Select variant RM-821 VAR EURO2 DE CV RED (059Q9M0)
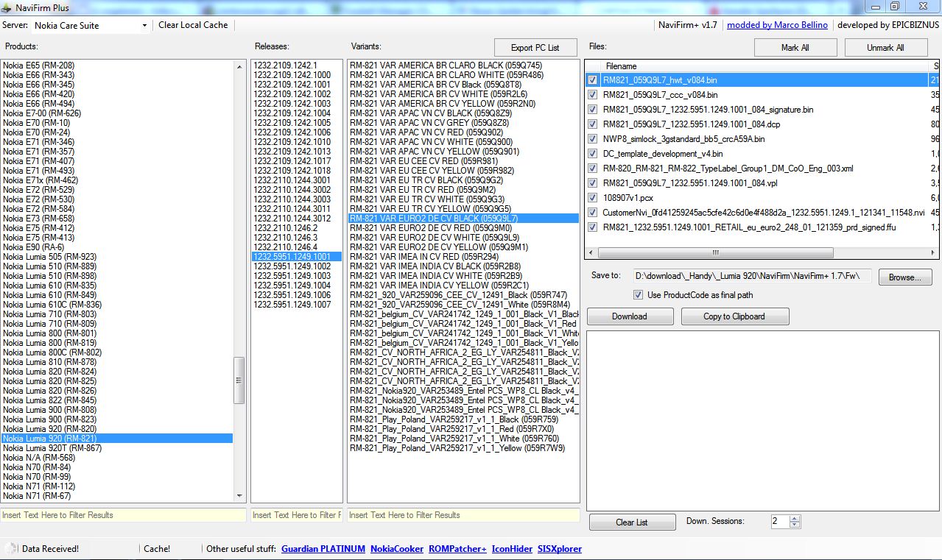This screenshot has height=560, width=942. point(463,228)
